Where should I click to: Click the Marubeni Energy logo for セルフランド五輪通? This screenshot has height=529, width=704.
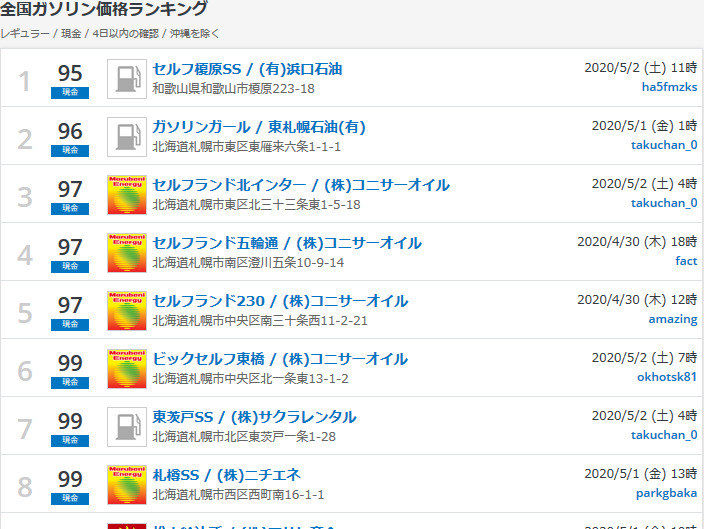click(127, 252)
